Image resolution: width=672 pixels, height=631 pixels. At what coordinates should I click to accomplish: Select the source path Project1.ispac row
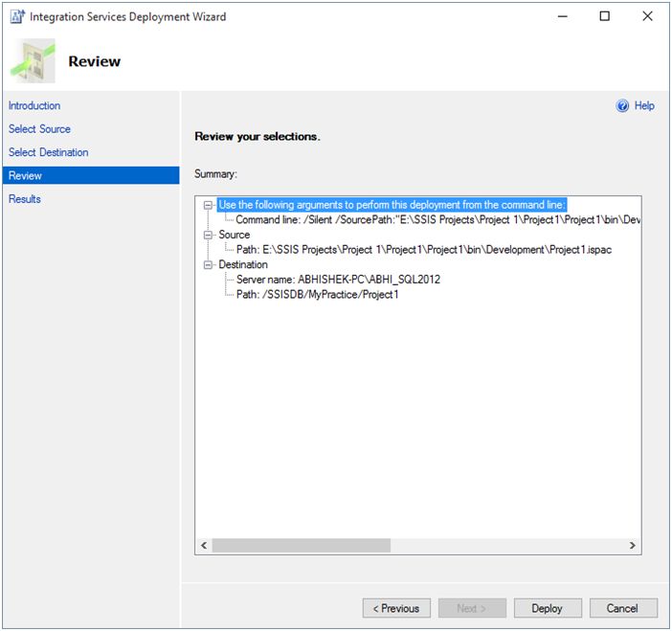coord(424,250)
